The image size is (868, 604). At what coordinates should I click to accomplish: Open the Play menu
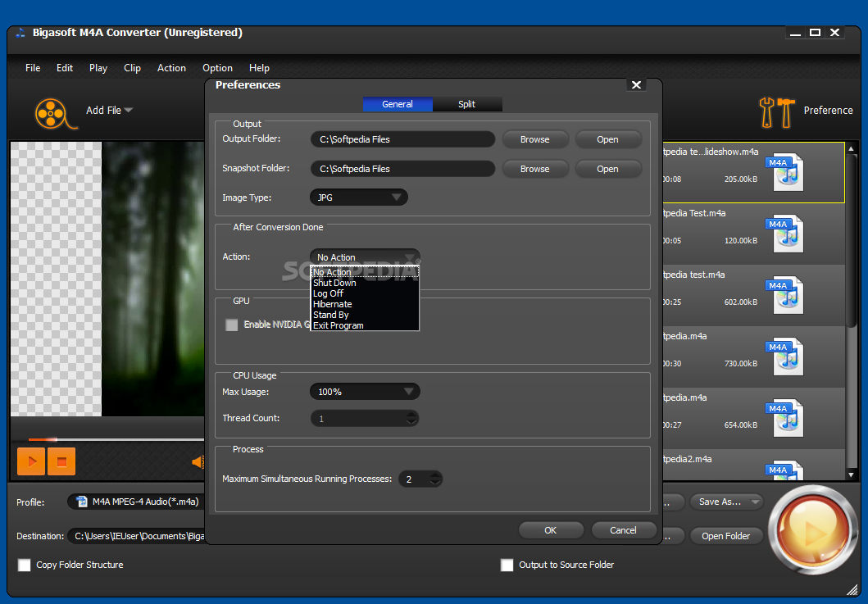click(x=98, y=67)
